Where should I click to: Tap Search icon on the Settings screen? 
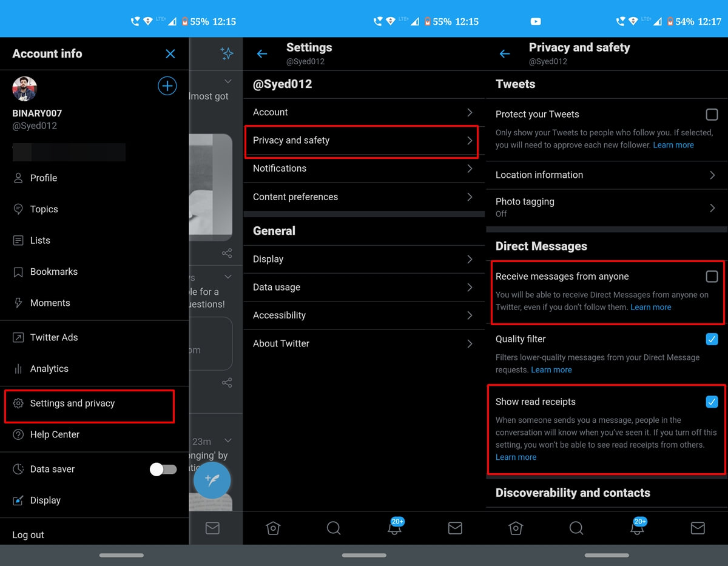click(x=334, y=528)
